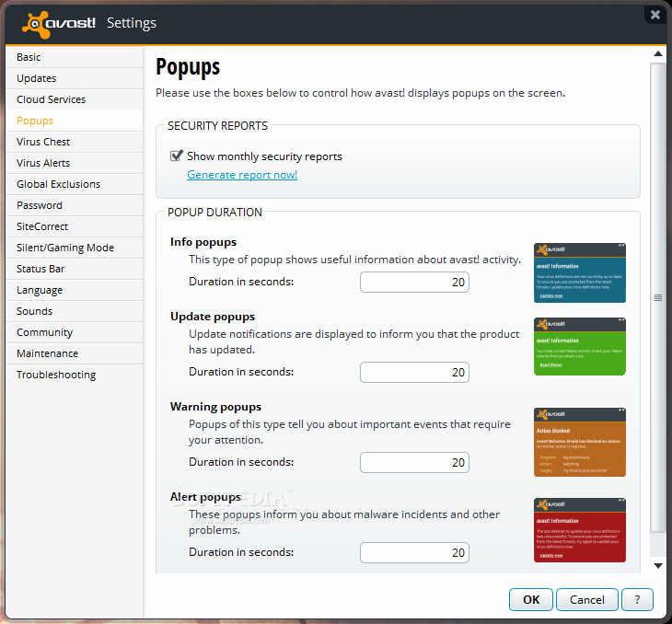This screenshot has width=672, height=624.
Task: Click the Warning popups heading
Action: click(x=215, y=407)
